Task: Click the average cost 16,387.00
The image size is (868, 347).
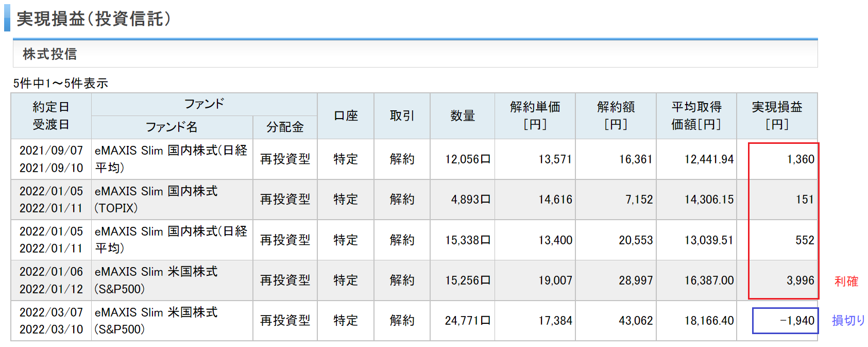Action: (709, 280)
